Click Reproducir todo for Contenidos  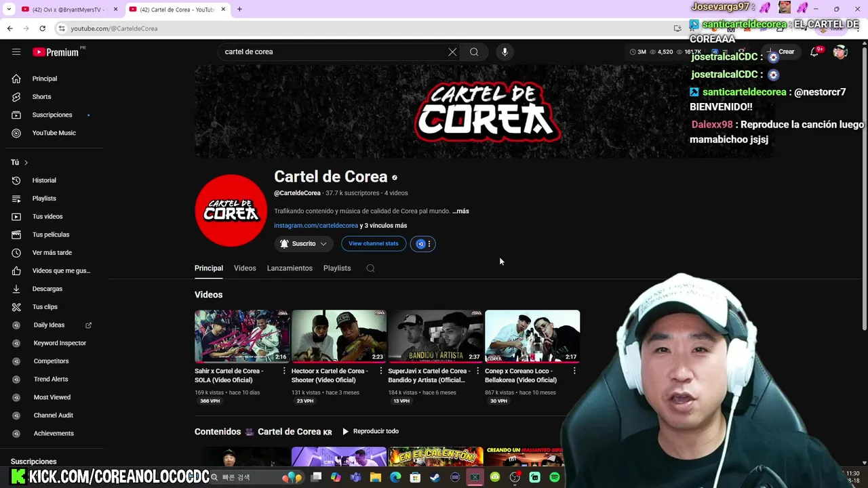pos(370,432)
